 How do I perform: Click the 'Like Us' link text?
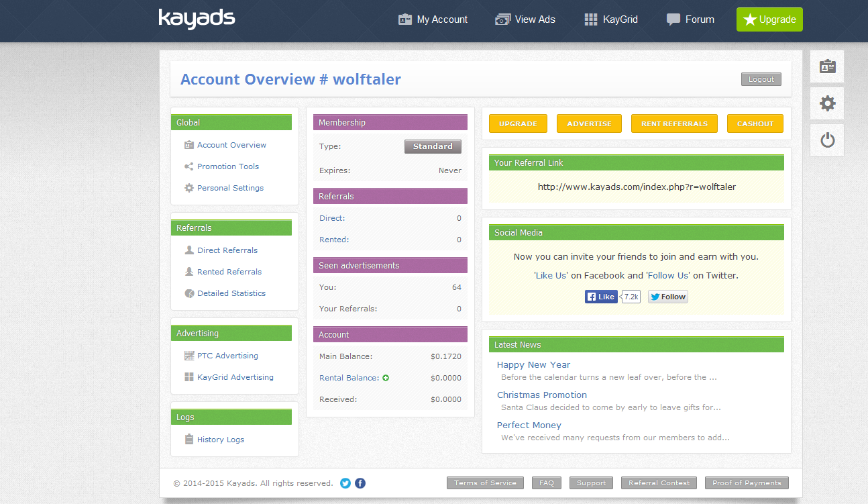tap(551, 275)
